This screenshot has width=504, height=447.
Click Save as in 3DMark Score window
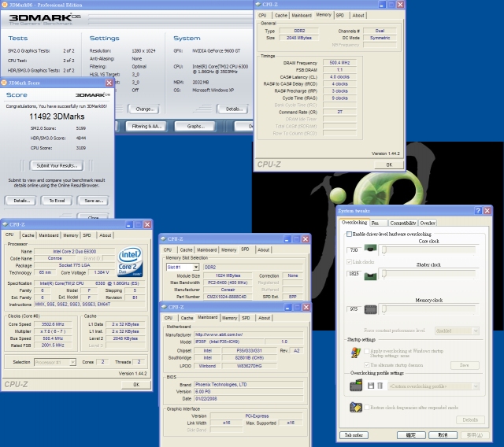[x=94, y=201]
